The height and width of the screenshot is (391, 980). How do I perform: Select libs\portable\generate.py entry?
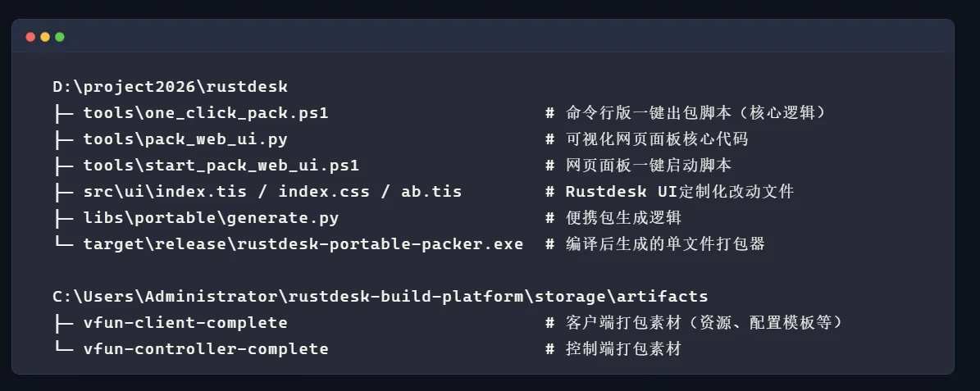tap(211, 218)
